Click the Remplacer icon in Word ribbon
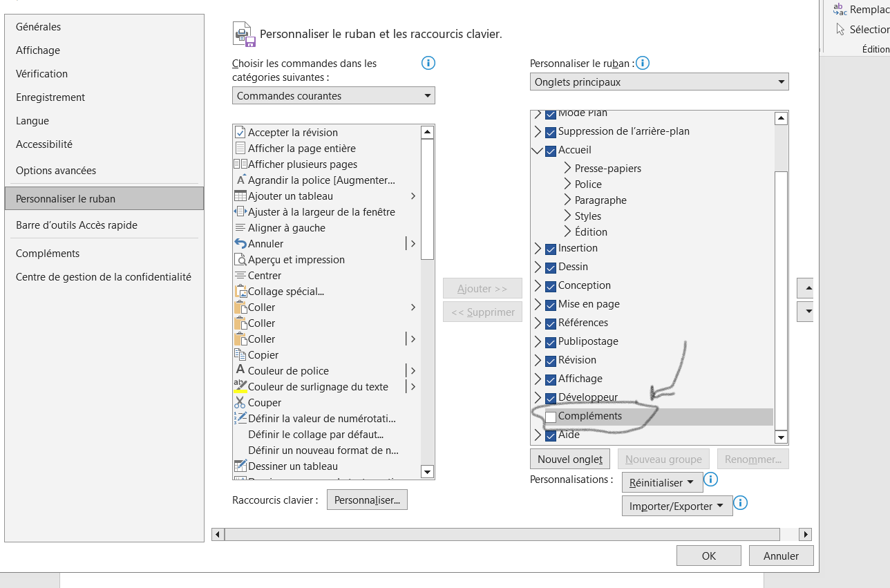890x588 pixels. 840,9
